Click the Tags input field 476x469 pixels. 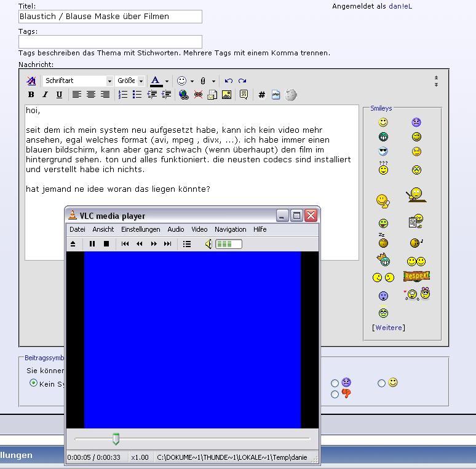110,42
